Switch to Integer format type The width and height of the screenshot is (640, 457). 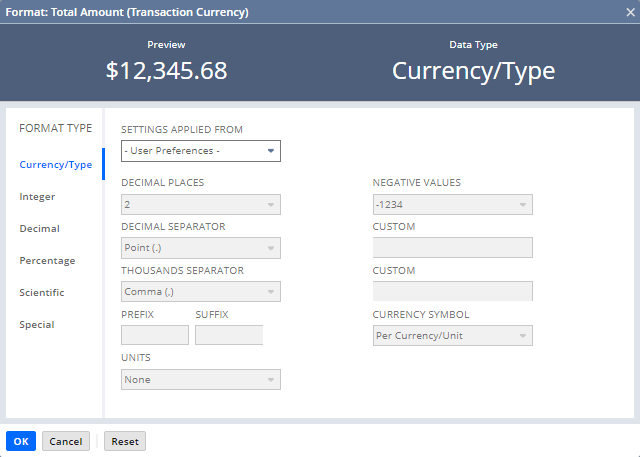pos(37,197)
